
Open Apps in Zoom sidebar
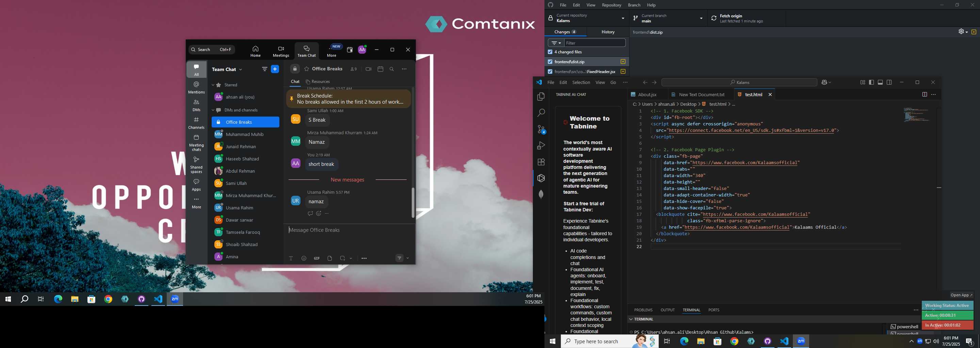point(196,185)
